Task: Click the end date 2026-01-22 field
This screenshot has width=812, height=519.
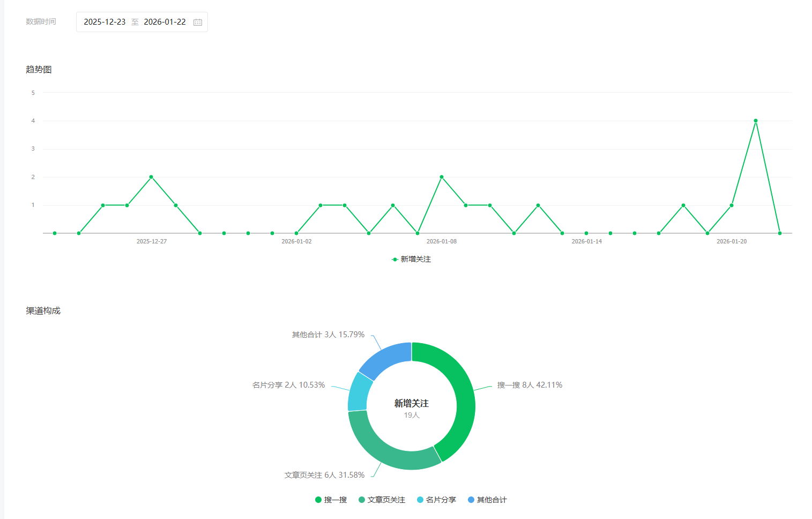Action: pos(165,22)
